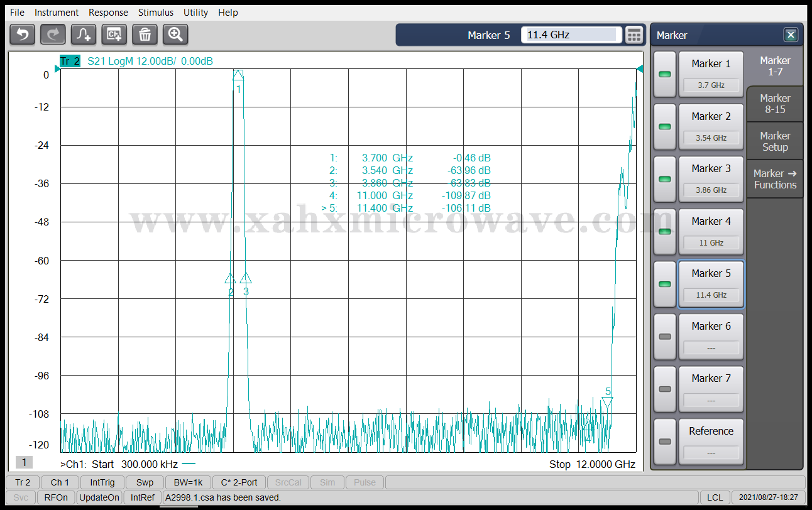This screenshot has width=812, height=510.
Task: Click Ch 1 status bar button
Action: 60,482
